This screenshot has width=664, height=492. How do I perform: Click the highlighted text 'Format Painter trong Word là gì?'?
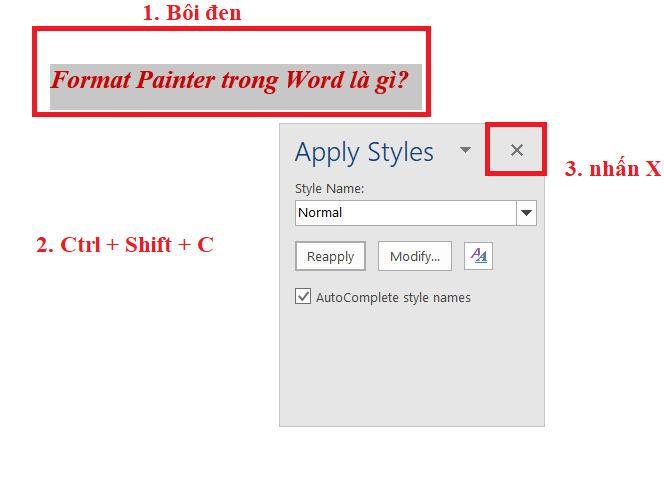click(x=230, y=80)
